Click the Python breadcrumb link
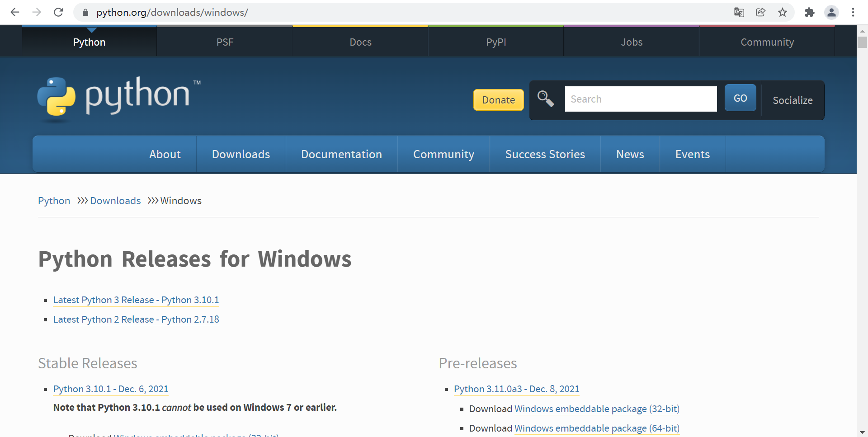Viewport: 868px width, 437px height. click(54, 201)
